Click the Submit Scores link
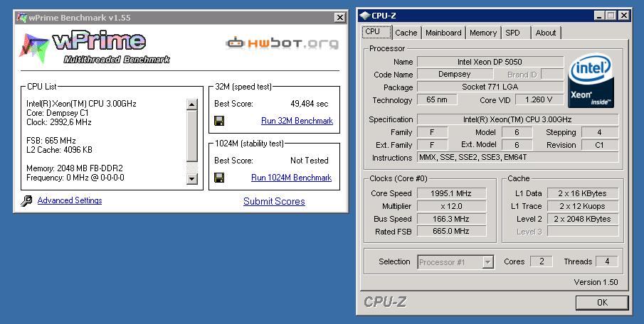Screen dimensions: 644x324 [x=274, y=201]
